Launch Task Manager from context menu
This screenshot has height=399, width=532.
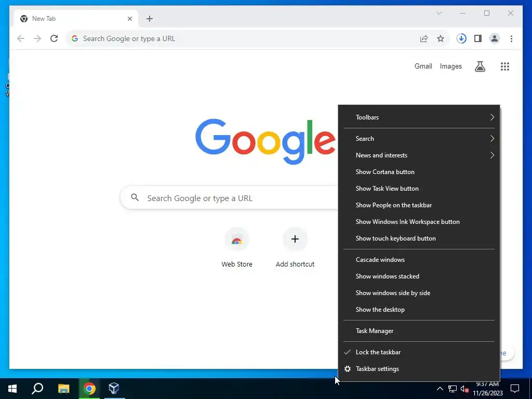tap(419, 331)
